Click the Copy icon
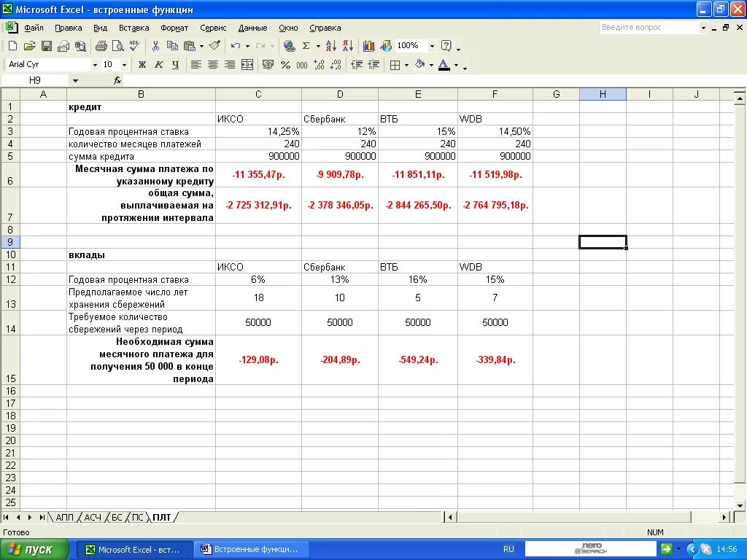The height and width of the screenshot is (560, 747). click(172, 46)
